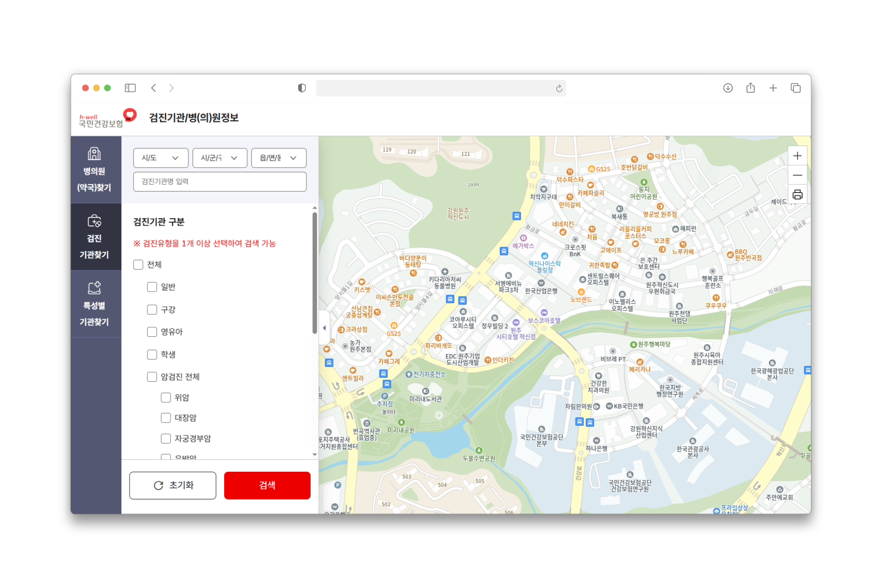Click the 검진기관명 입력 text field
The height and width of the screenshot is (588, 882).
point(220,181)
